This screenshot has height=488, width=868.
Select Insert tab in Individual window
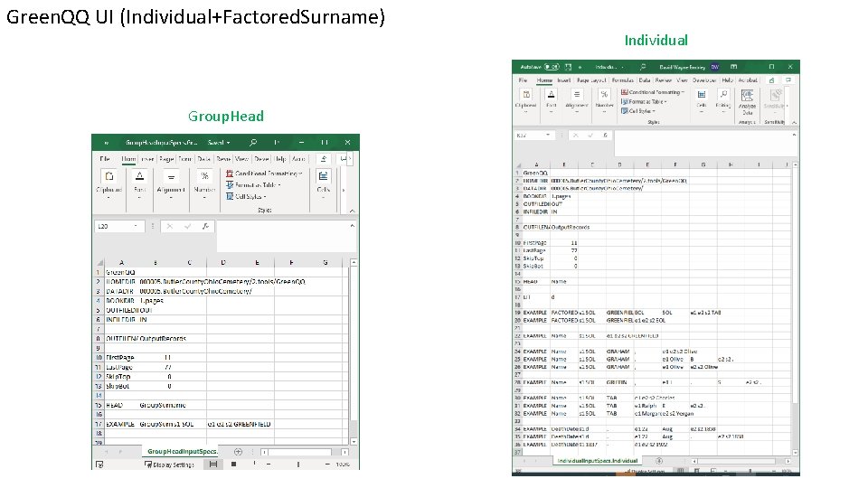coord(563,80)
